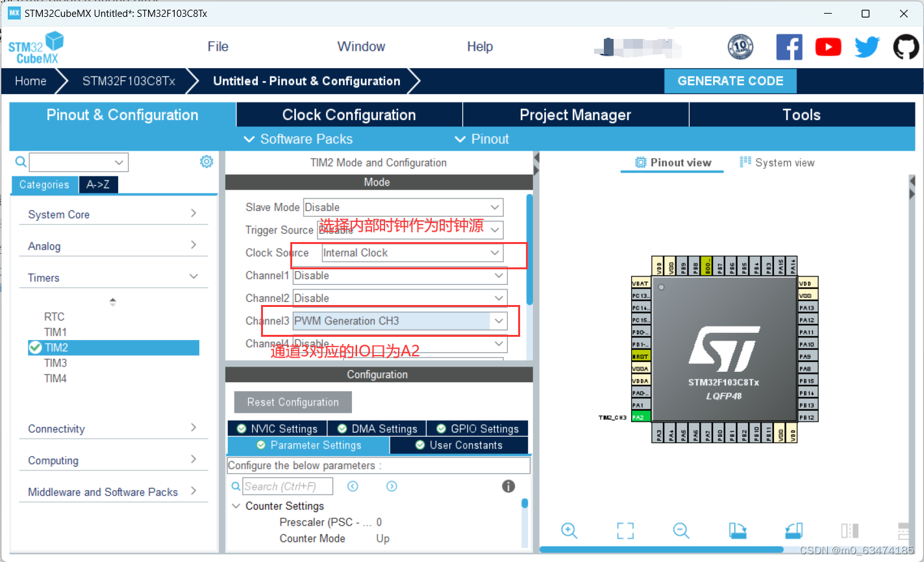The width and height of the screenshot is (924, 562).
Task: Click the parameter search magnifier icon
Action: (x=236, y=486)
